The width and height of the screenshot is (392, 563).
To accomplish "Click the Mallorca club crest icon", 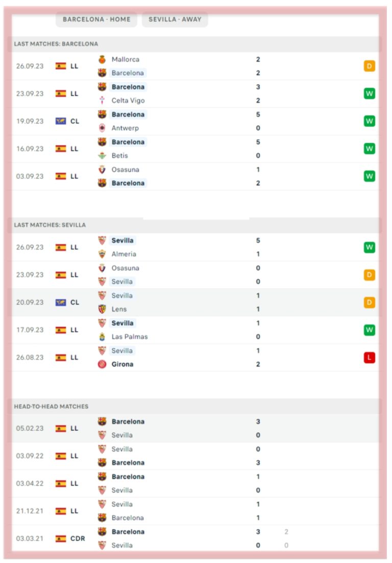I will coord(102,60).
